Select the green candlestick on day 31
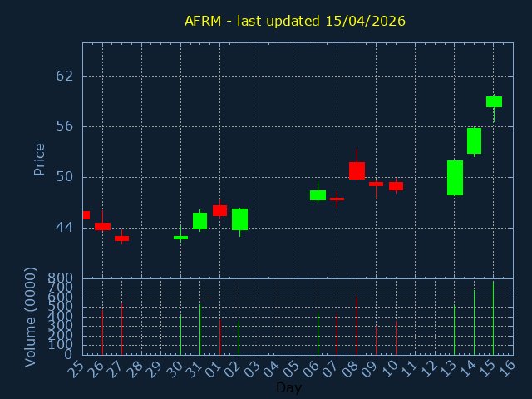 (x=199, y=221)
